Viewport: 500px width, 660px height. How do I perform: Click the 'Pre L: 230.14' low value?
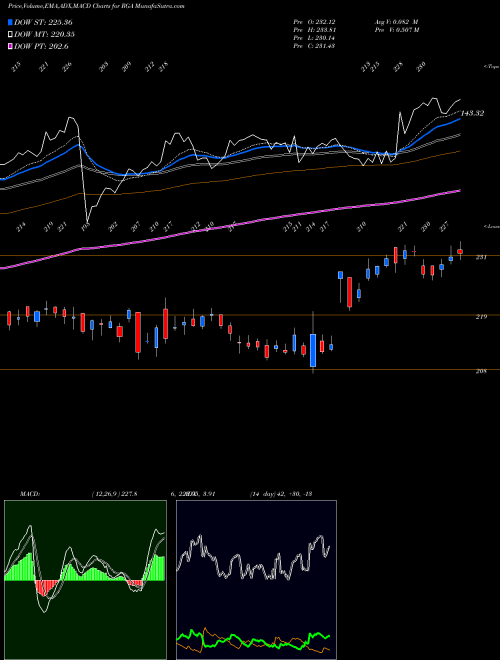coord(314,38)
